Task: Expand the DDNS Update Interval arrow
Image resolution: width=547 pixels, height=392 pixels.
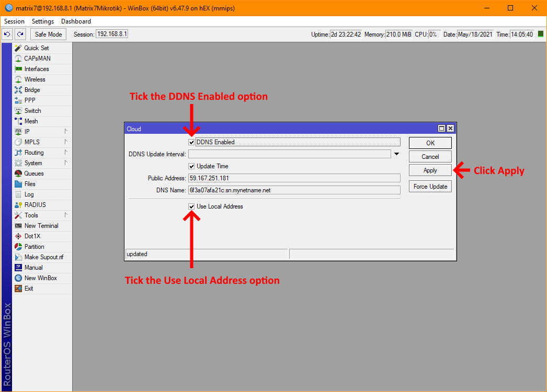Action: click(396, 154)
